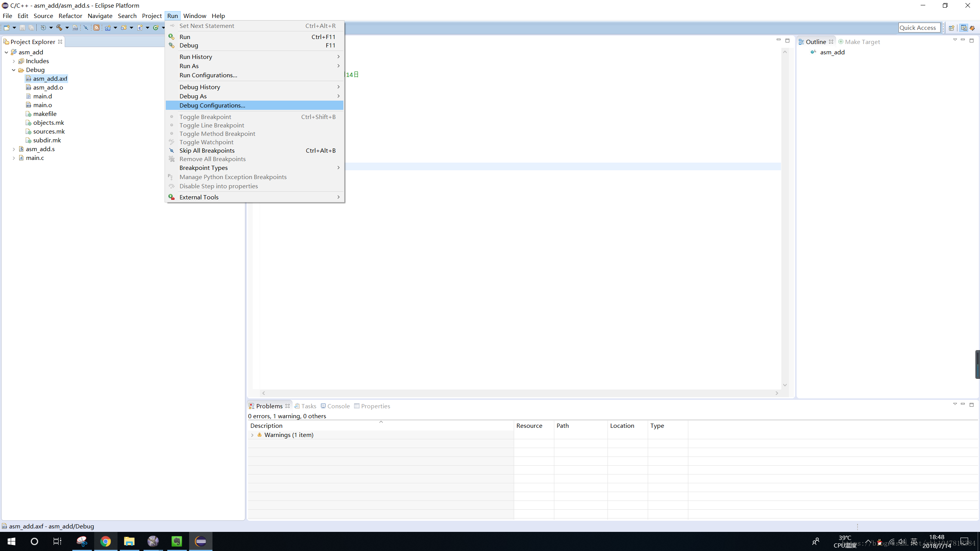
Task: Click the New wizard toolbar icon
Action: tap(6, 28)
